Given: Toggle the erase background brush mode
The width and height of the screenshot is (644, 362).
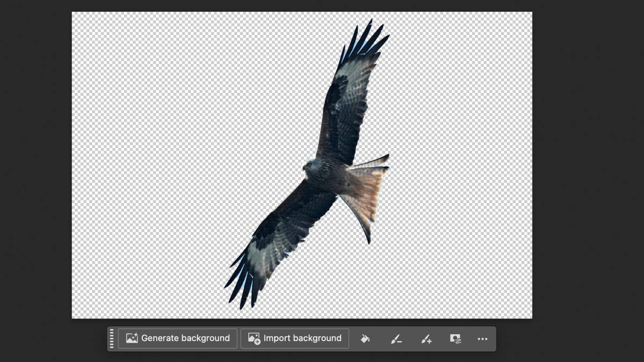Looking at the screenshot, I should coord(397,338).
